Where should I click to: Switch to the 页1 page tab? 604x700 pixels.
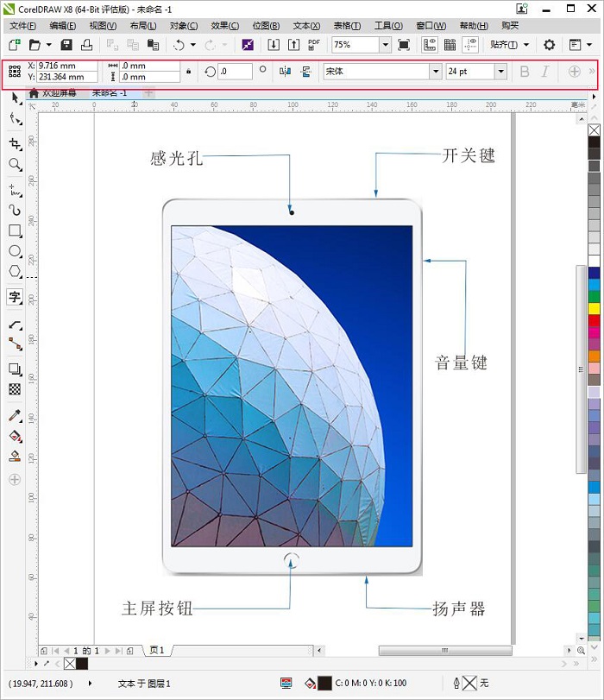pos(156,650)
